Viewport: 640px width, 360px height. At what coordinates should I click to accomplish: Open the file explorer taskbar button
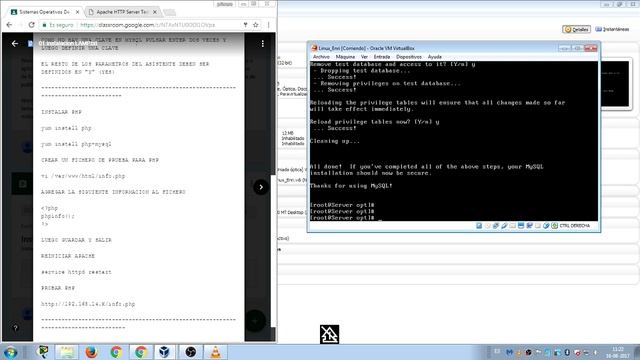pos(67,352)
